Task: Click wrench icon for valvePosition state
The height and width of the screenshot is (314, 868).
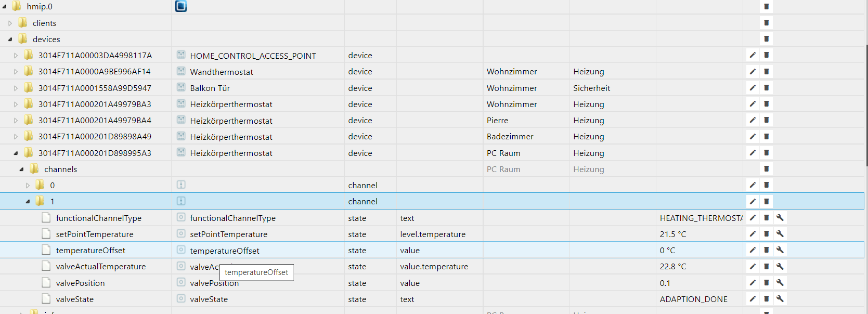Action: point(780,283)
